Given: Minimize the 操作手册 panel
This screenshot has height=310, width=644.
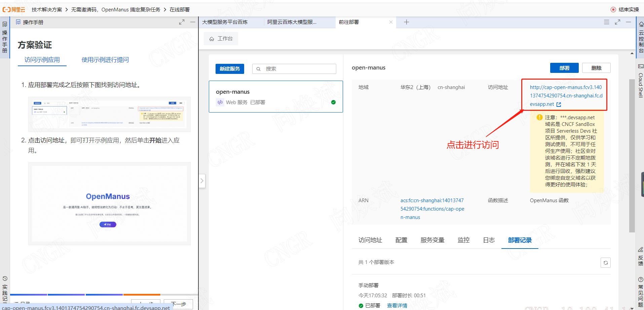Looking at the screenshot, I should click(x=193, y=22).
